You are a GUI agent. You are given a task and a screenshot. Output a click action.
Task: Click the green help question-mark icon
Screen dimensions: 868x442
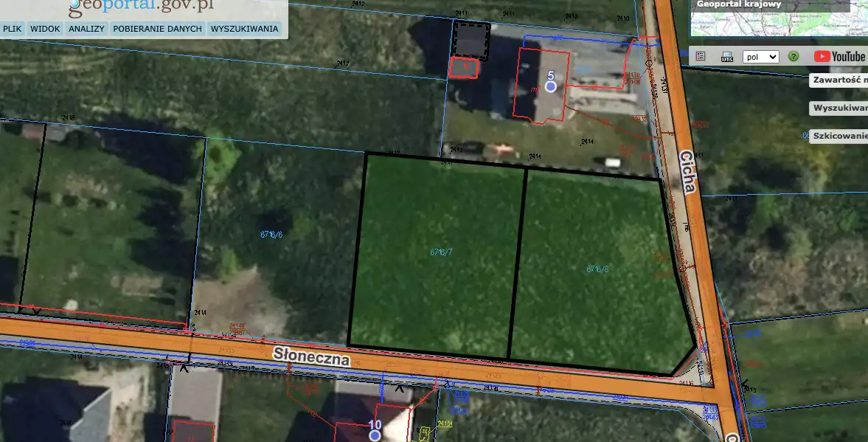tap(794, 57)
